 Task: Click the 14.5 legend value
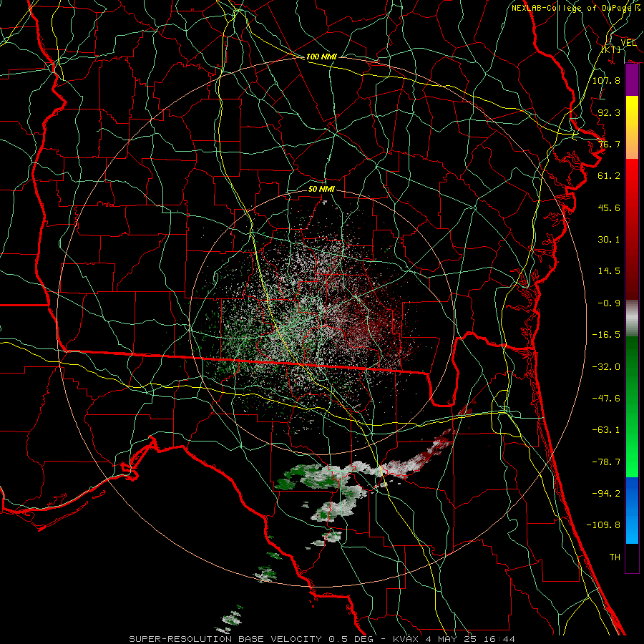pyautogui.click(x=609, y=271)
